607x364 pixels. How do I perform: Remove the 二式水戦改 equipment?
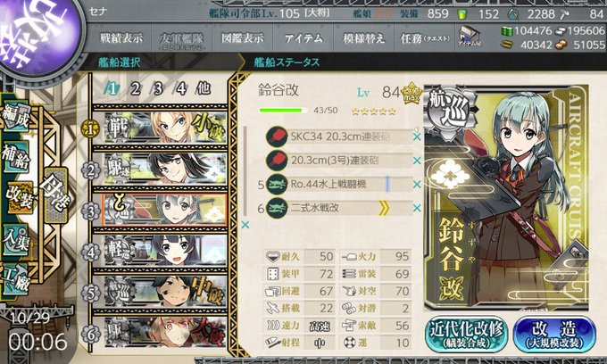(x=417, y=208)
